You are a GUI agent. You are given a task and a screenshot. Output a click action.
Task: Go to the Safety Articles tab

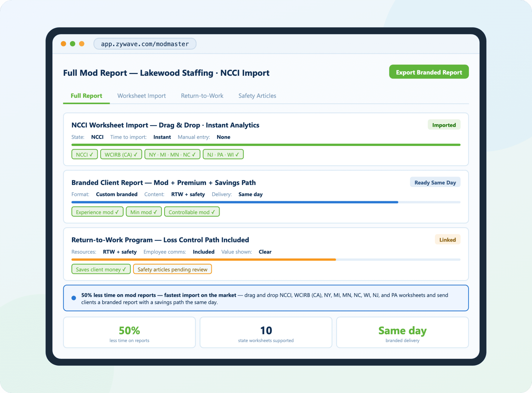point(257,96)
